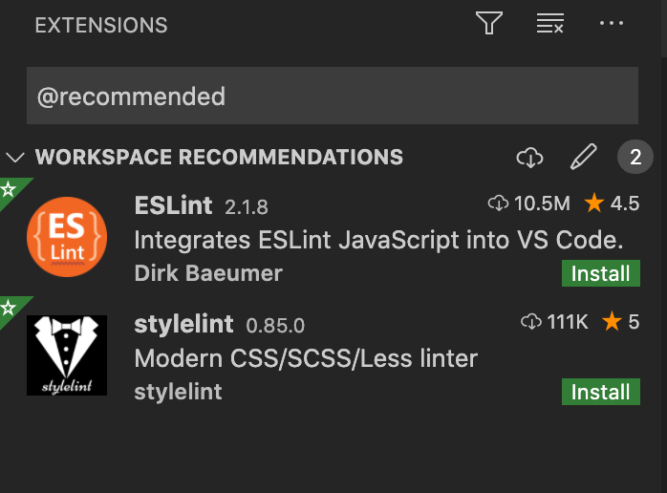Click the Workspace Recommendations header label
Image resolution: width=667 pixels, height=493 pixels.
pos(219,157)
